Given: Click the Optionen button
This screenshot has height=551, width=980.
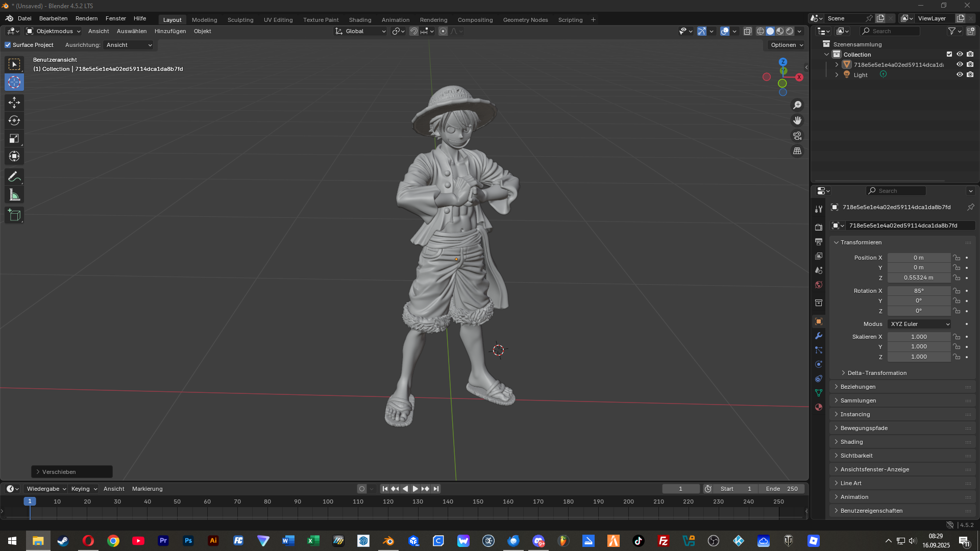Looking at the screenshot, I should pos(787,45).
